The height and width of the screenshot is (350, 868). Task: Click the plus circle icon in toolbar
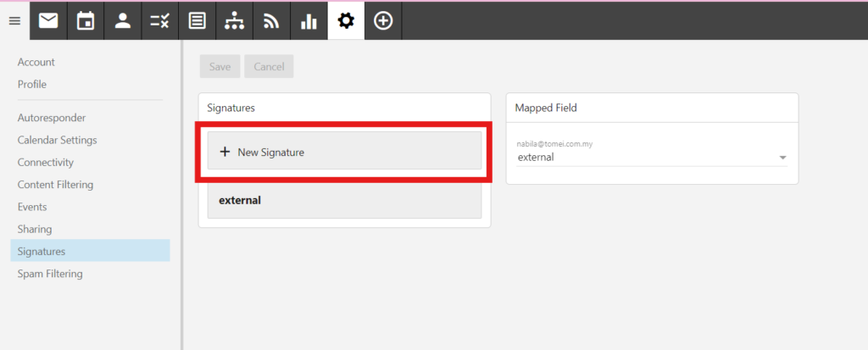[383, 21]
